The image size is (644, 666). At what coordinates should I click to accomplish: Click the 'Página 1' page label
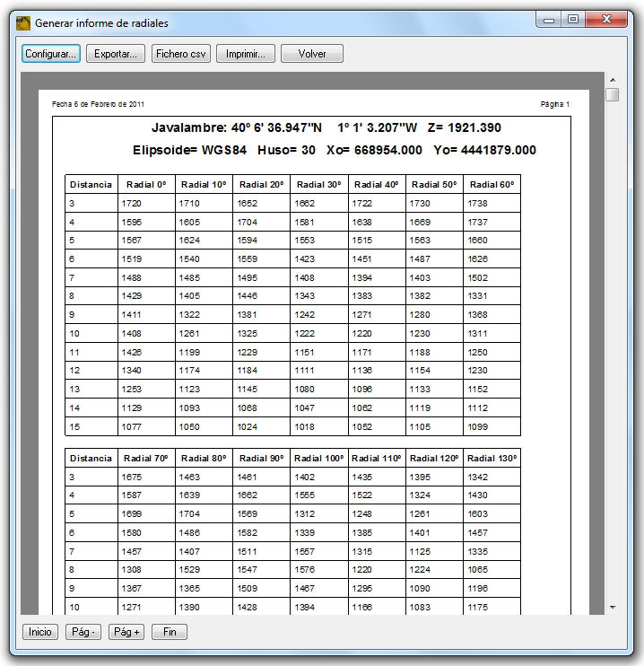tap(555, 104)
